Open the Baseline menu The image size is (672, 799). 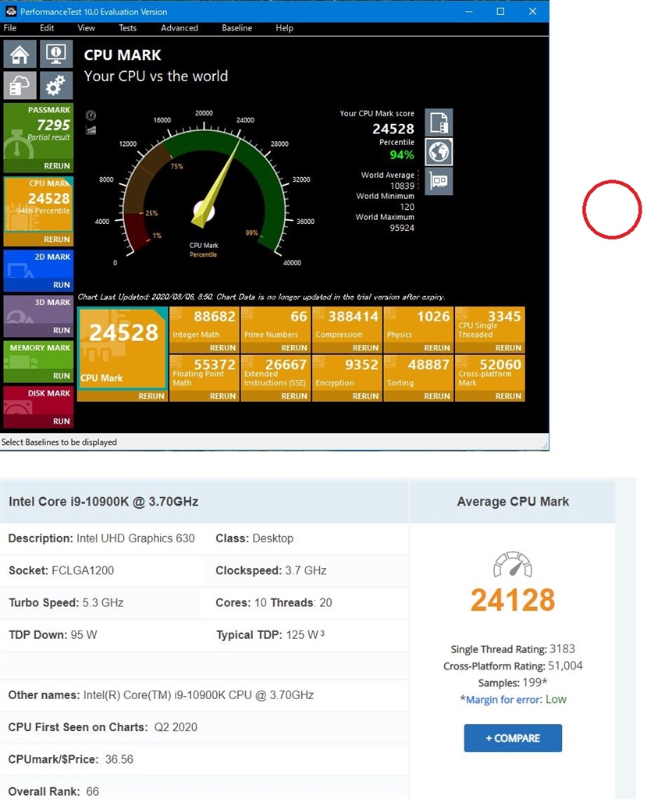(237, 28)
